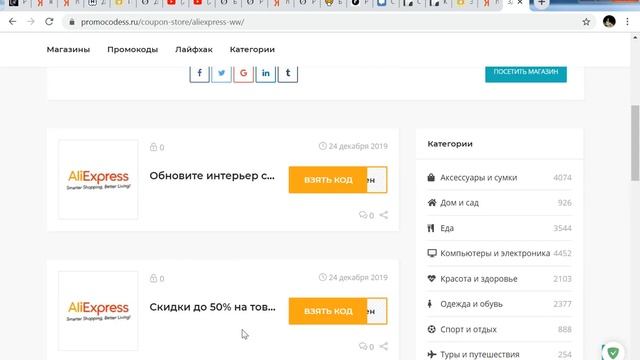The height and width of the screenshot is (360, 640).
Task: Open the Спорт и отдых category
Action: pyautogui.click(x=468, y=329)
